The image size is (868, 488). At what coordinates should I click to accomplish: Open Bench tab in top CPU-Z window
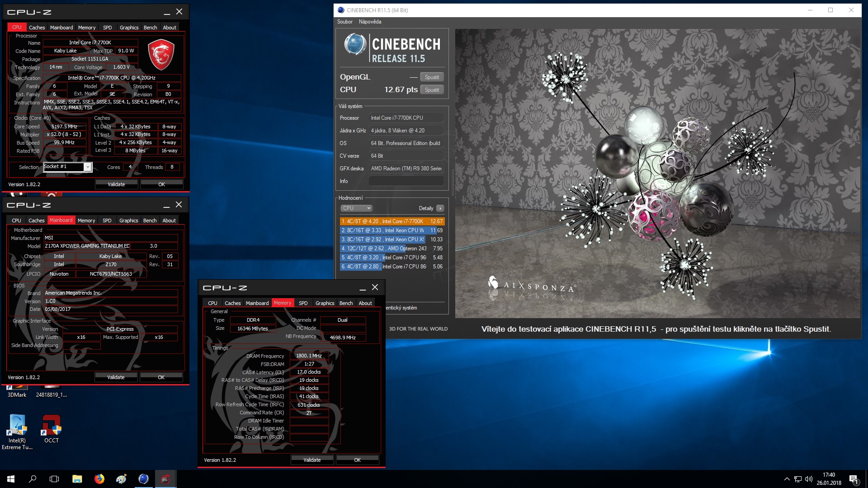point(150,28)
